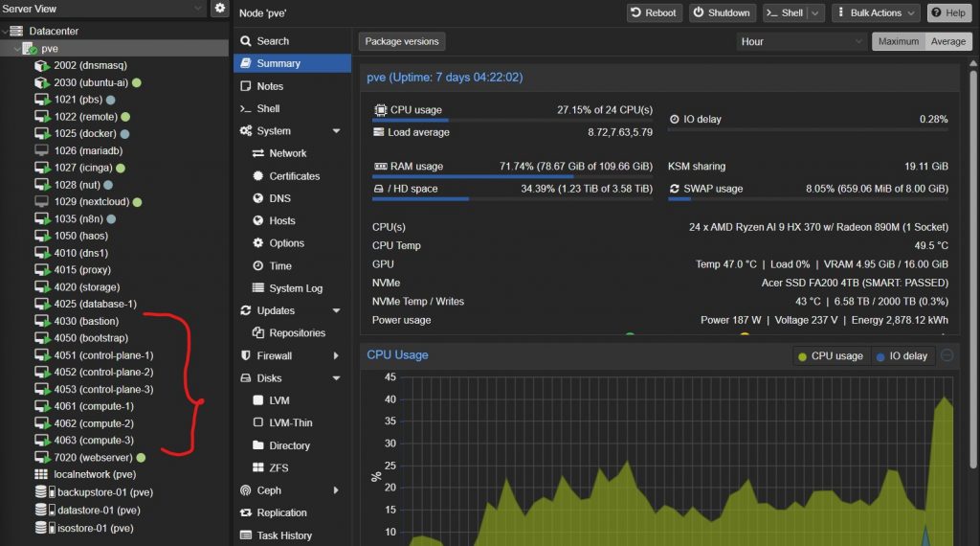Open the Help page
Image resolution: width=980 pixels, height=546 pixels.
[947, 13]
